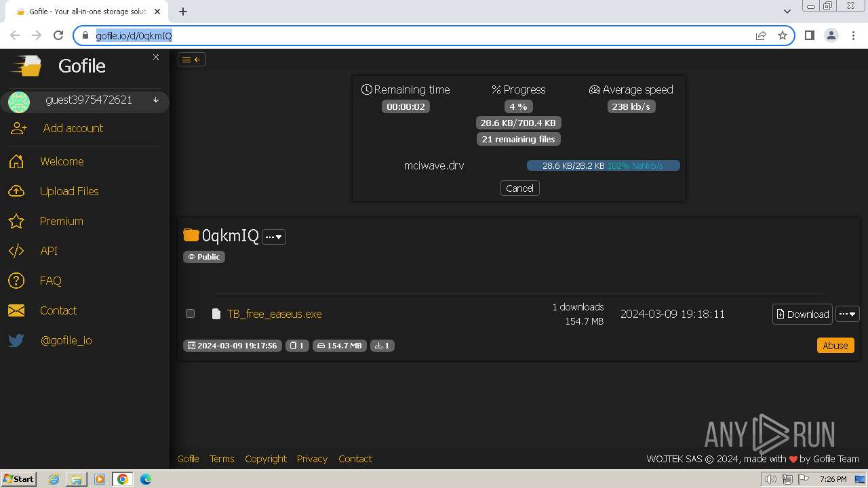Open the Copyright footer link

(x=266, y=459)
